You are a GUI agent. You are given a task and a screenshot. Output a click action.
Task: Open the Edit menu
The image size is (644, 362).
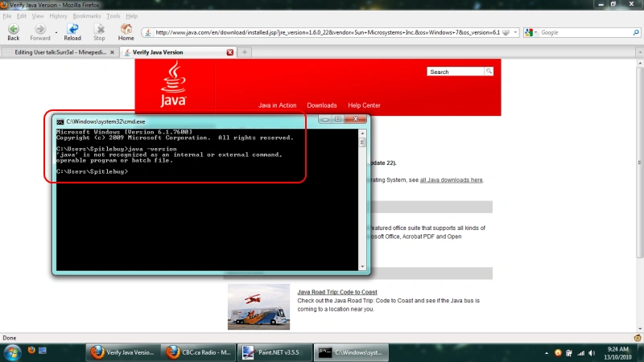22,16
